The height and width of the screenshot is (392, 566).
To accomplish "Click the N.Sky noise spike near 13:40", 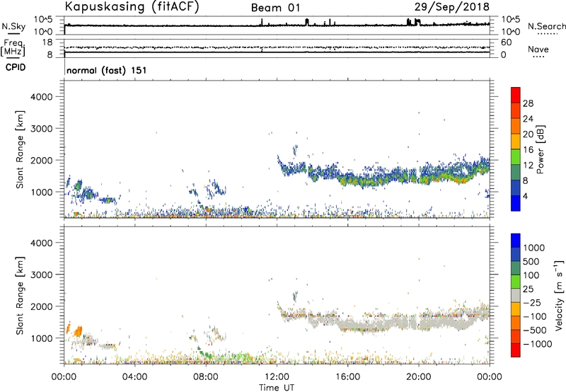I will pyautogui.click(x=307, y=22).
